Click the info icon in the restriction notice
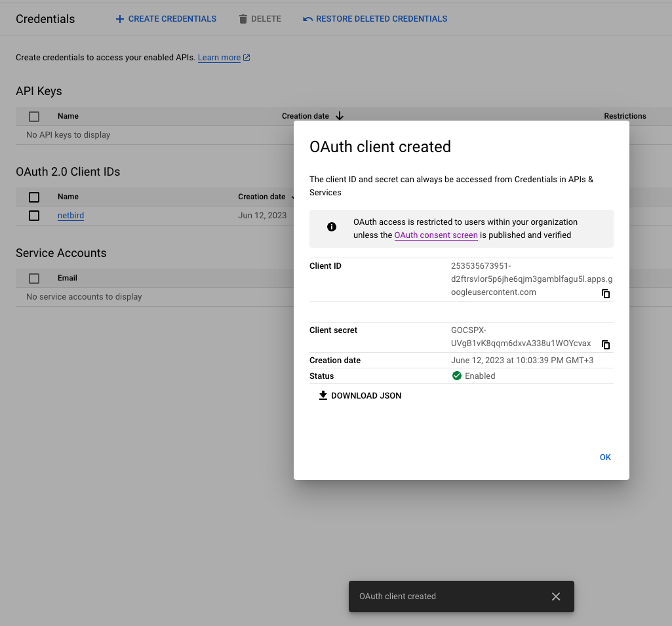This screenshot has width=672, height=626. [331, 227]
